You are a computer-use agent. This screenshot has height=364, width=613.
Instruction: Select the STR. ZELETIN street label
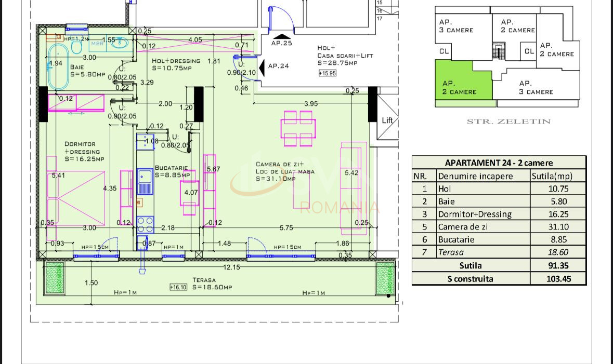[x=508, y=122]
